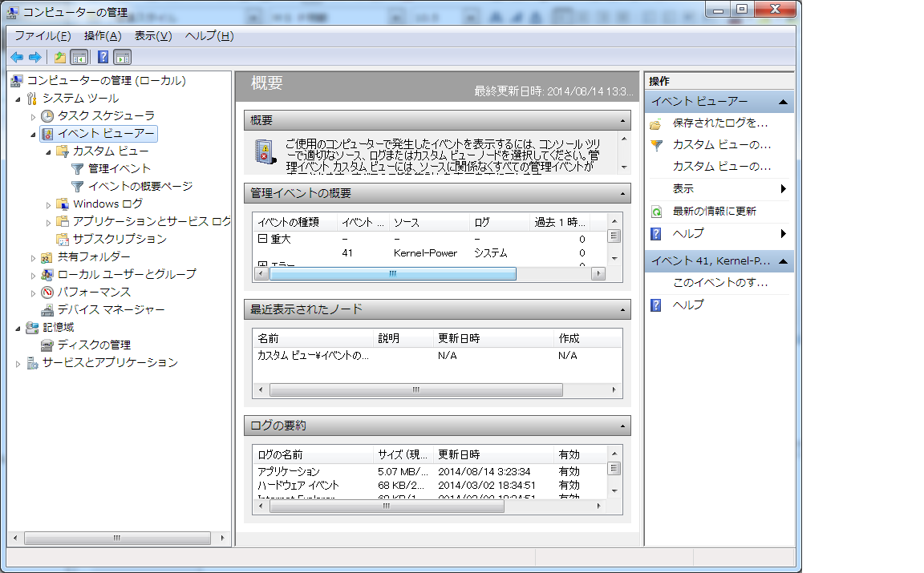
Task: Click the 管理イベントの概要 horizontal scrollbar thumb
Action: (x=393, y=274)
